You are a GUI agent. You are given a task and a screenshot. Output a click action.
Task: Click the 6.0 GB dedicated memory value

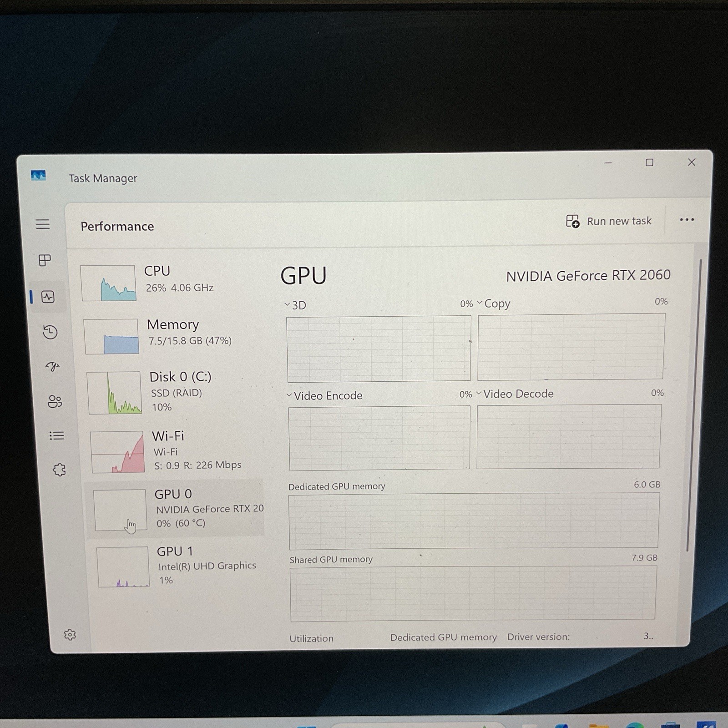(647, 485)
